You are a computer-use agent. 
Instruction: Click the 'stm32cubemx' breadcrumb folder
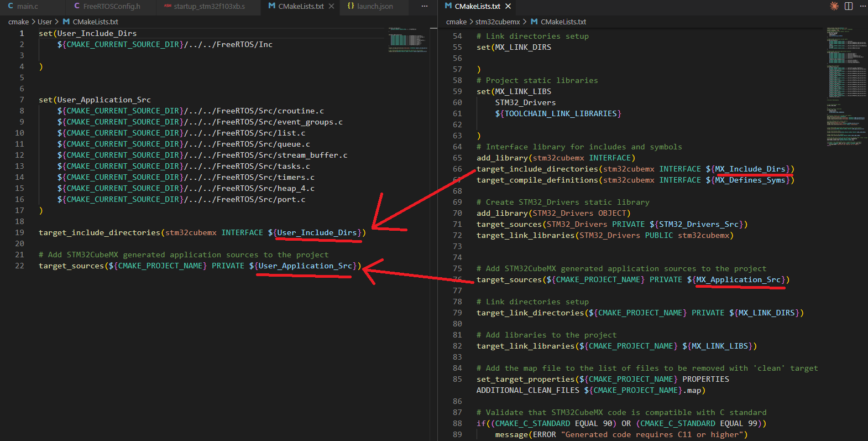point(498,22)
